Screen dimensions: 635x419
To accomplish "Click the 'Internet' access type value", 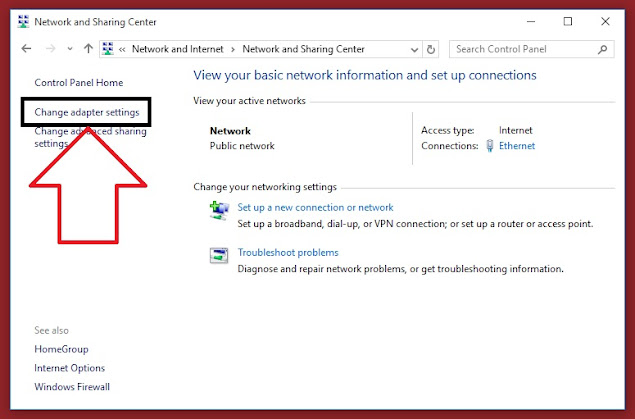I will pos(516,130).
